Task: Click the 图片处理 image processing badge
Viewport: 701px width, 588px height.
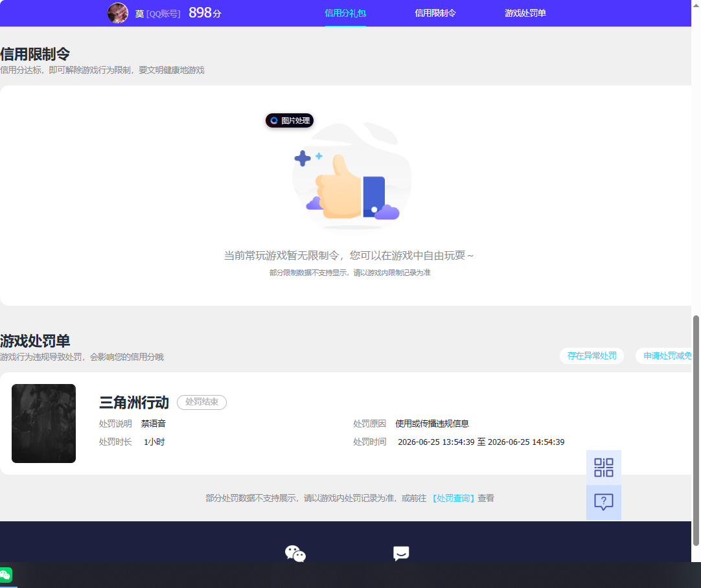Action: click(x=290, y=120)
